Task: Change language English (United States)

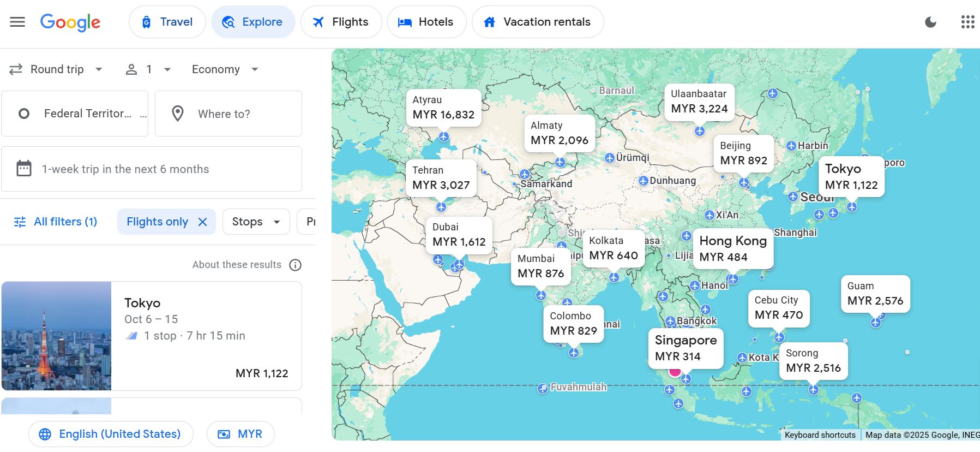Action: [111, 434]
